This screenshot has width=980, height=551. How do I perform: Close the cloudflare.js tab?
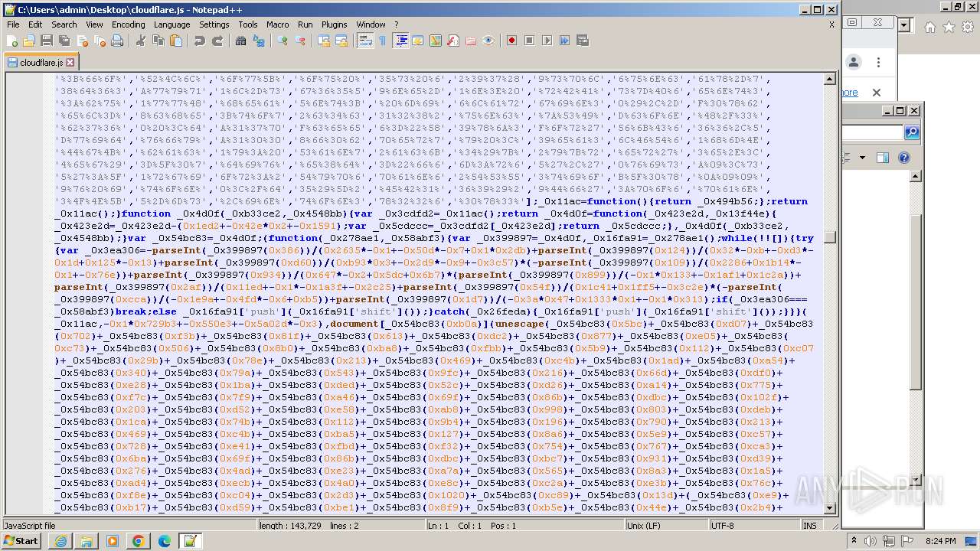[x=70, y=63]
